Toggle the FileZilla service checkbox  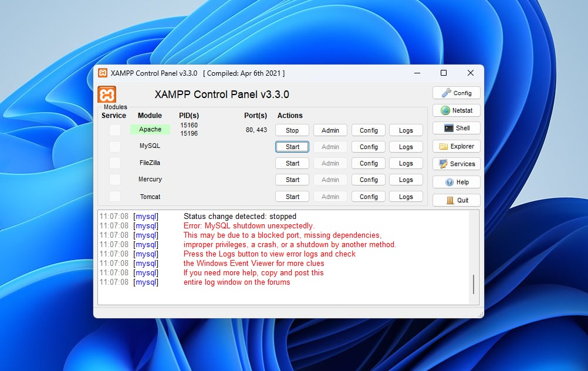(x=115, y=163)
